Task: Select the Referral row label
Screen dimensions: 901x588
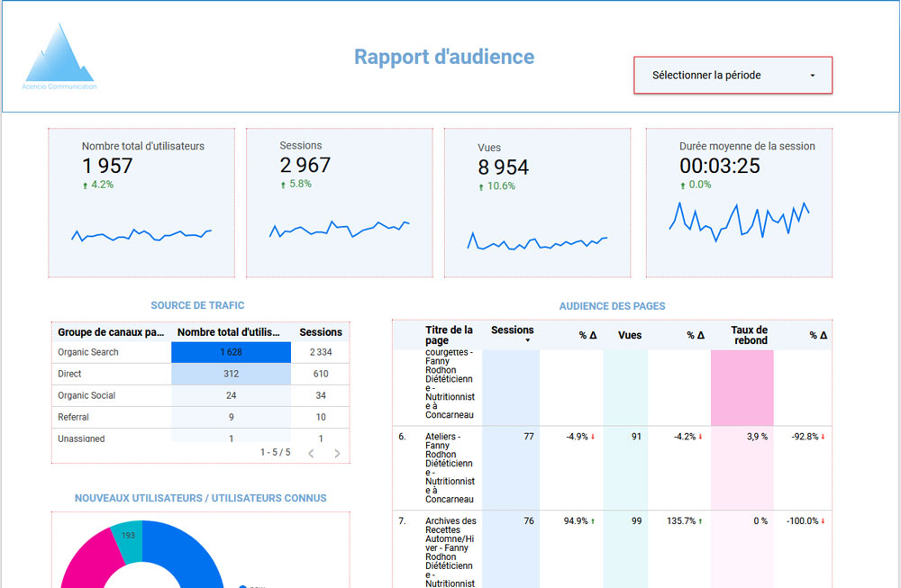Action: (x=73, y=418)
